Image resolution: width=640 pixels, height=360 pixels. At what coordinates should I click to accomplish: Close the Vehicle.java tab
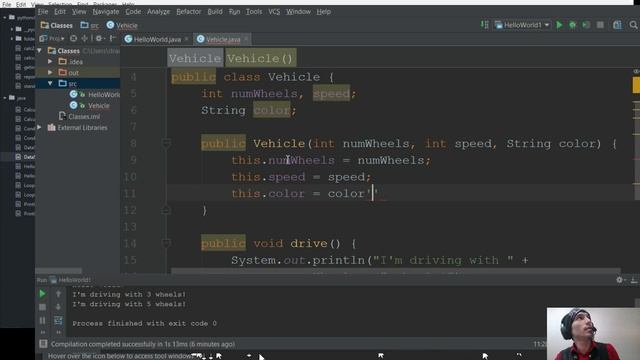click(x=246, y=39)
